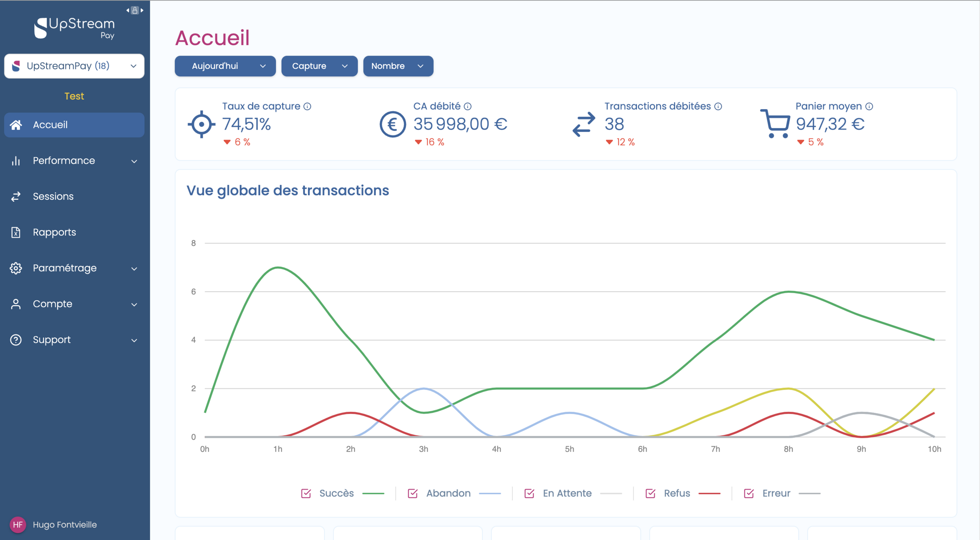
Task: Go to Sessions in the sidebar
Action: [x=53, y=196]
